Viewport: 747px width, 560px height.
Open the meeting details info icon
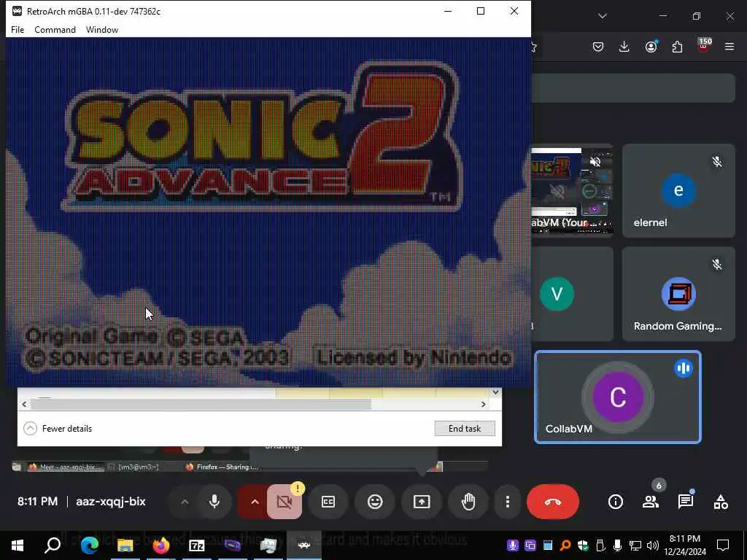(616, 502)
